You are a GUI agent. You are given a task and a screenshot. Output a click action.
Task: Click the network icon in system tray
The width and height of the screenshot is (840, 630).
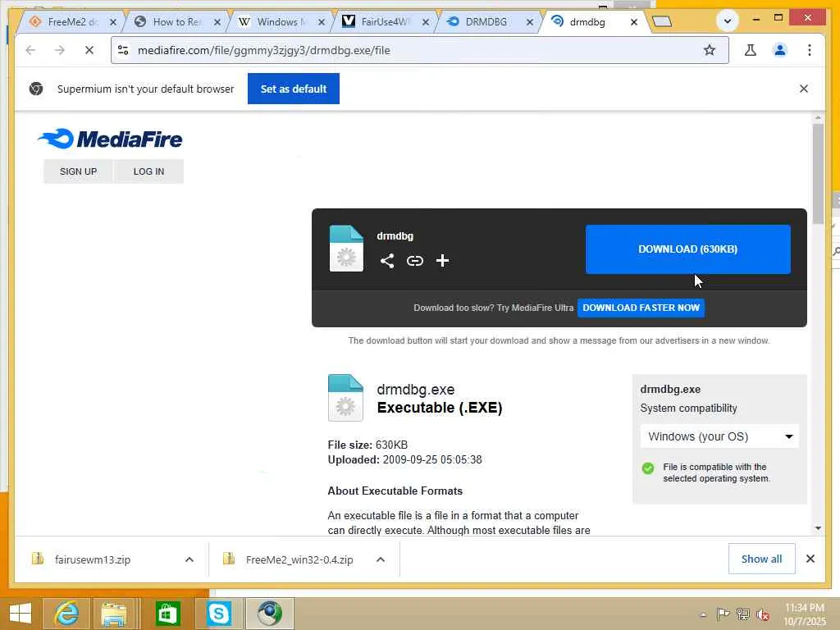742,614
